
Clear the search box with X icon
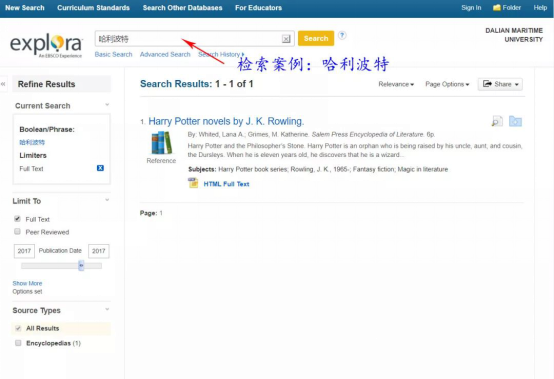[286, 39]
